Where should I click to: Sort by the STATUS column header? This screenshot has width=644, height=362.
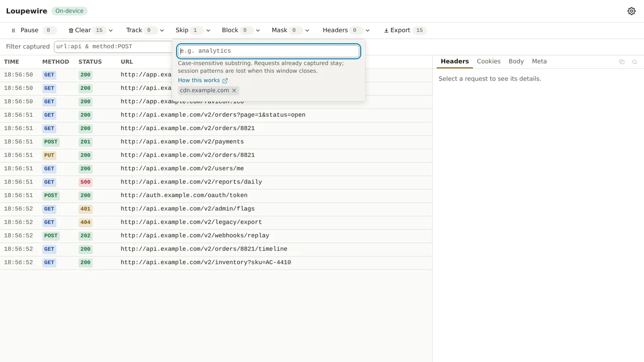tap(90, 62)
